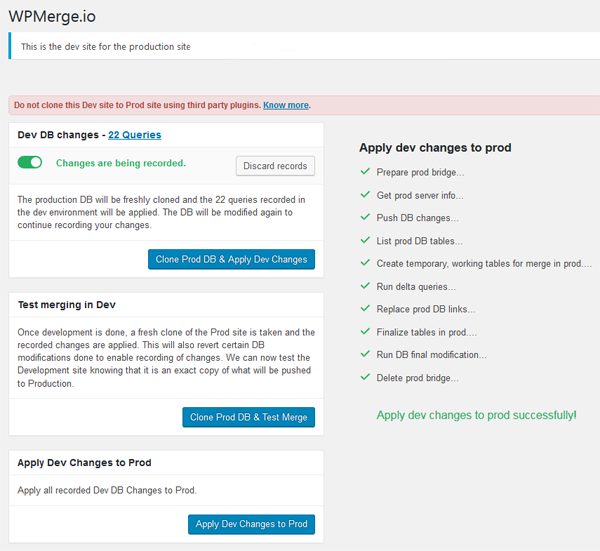Image resolution: width=600 pixels, height=551 pixels.
Task: Click the WPMerge.io page title
Action: point(52,16)
